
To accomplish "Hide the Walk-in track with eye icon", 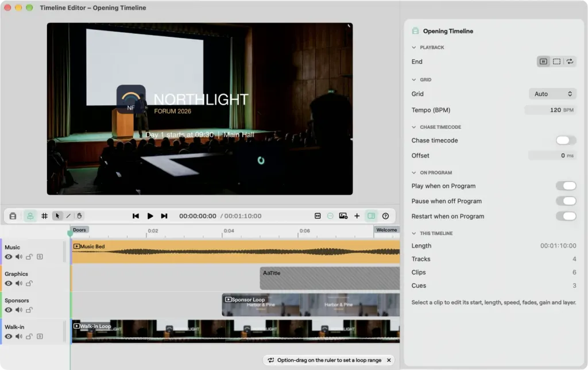I will (8, 336).
